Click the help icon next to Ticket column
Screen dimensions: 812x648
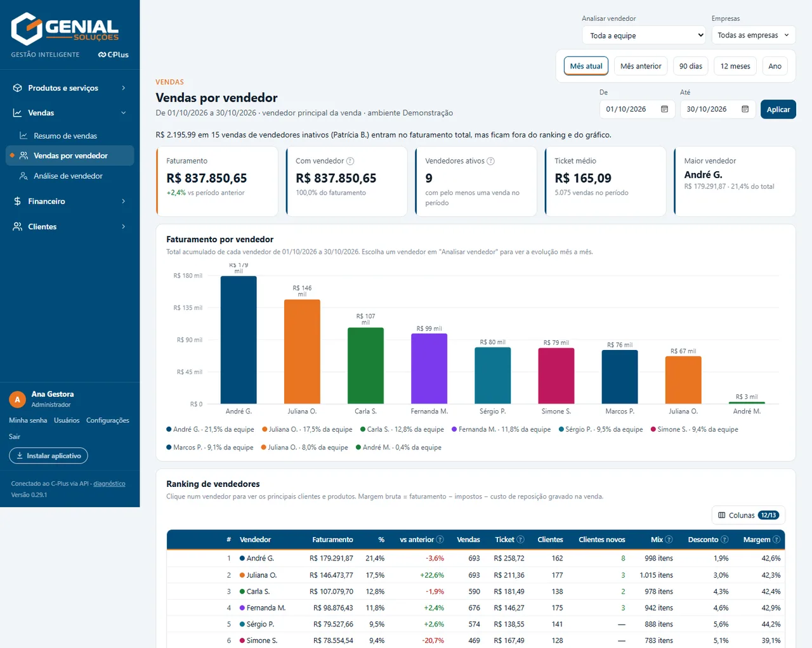coord(520,540)
